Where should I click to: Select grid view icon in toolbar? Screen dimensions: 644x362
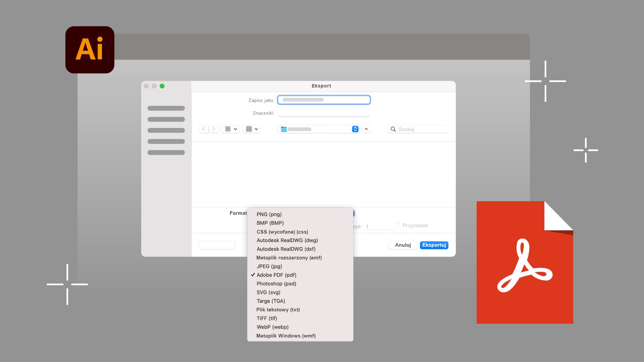point(227,129)
